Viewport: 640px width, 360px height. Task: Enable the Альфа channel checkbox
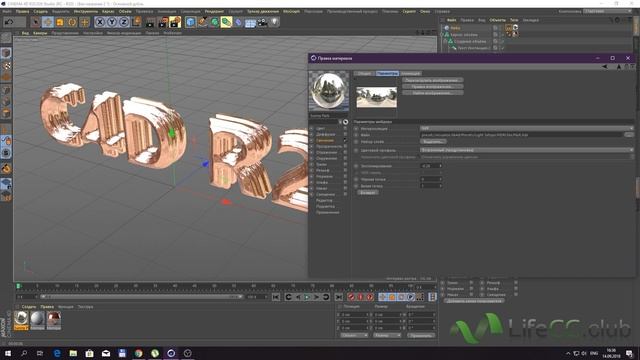(345, 182)
